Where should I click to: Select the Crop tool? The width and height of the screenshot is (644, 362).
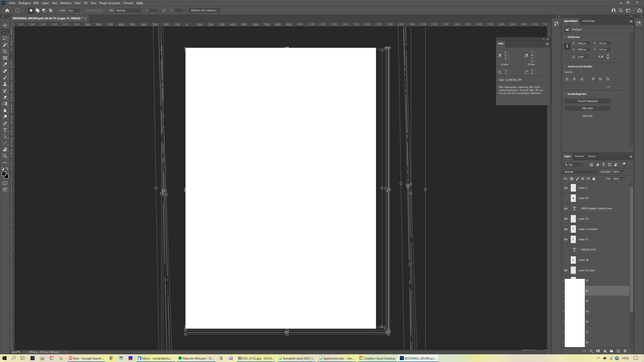(5, 51)
